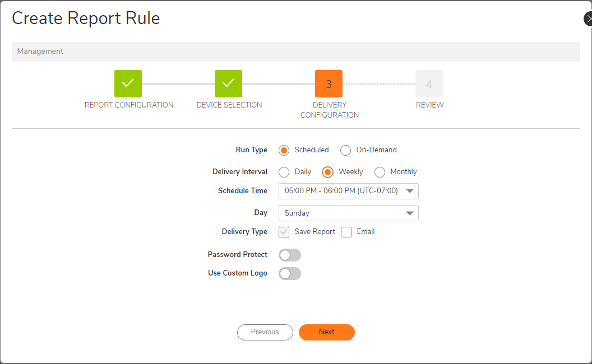Viewport: 592px width, 364px height.
Task: Choose the Monthly delivery interval
Action: [x=380, y=172]
